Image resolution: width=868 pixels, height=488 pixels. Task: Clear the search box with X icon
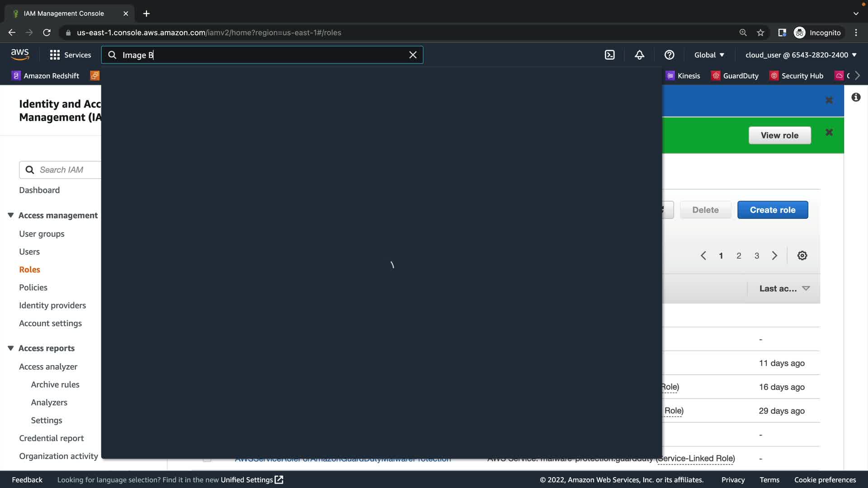pos(413,55)
